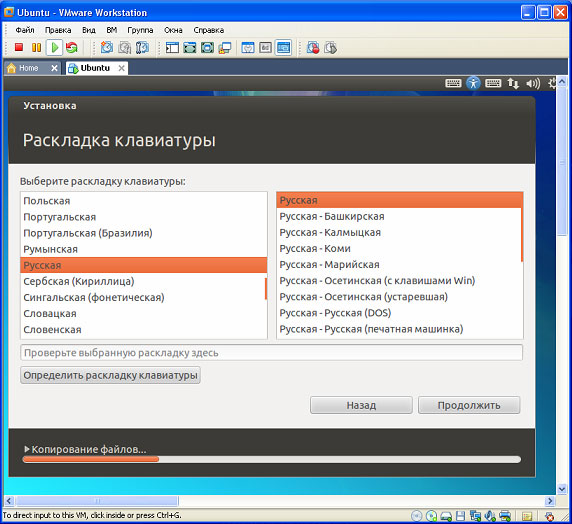Image resolution: width=572 pixels, height=524 pixels.
Task: Click the Capture movie record icon
Action: click(313, 47)
